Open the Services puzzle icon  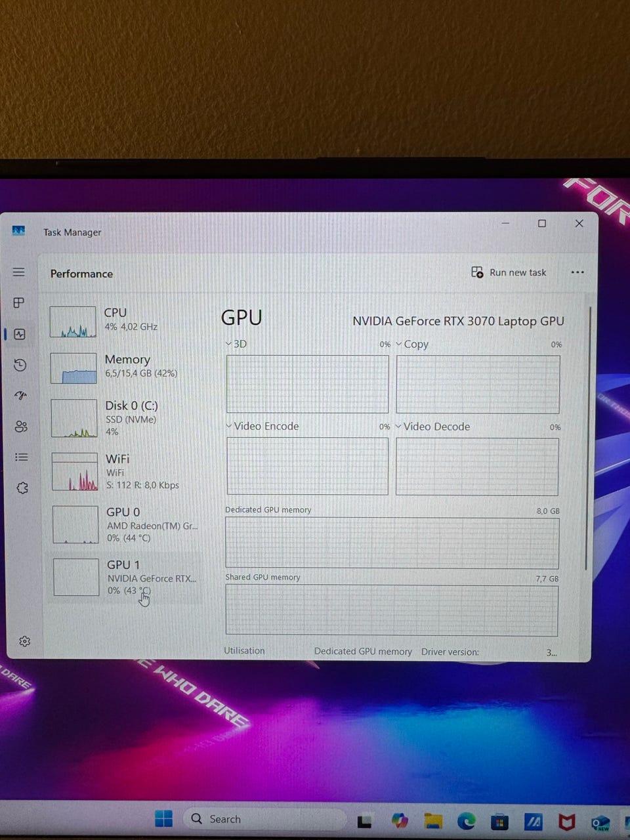click(22, 488)
